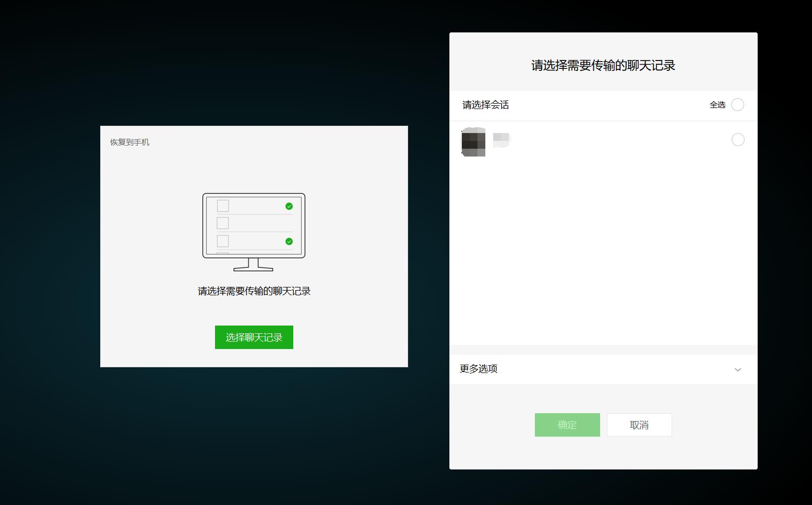Click the chevron beside 更多选项

click(x=738, y=369)
